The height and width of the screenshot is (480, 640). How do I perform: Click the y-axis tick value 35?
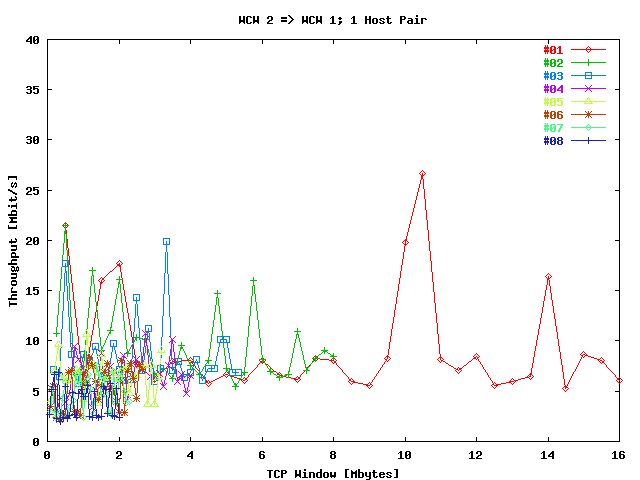[x=32, y=90]
